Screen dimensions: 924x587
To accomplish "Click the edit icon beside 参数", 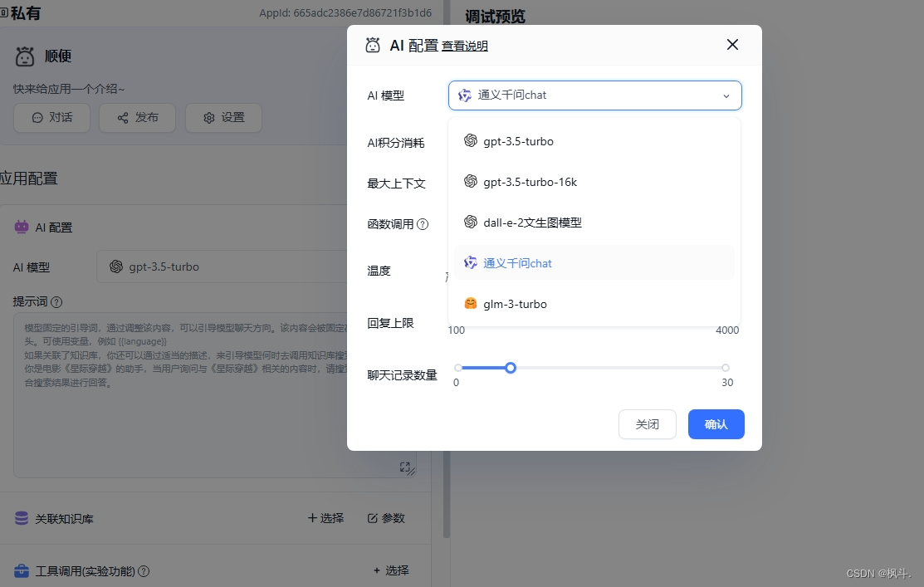I will coord(373,518).
